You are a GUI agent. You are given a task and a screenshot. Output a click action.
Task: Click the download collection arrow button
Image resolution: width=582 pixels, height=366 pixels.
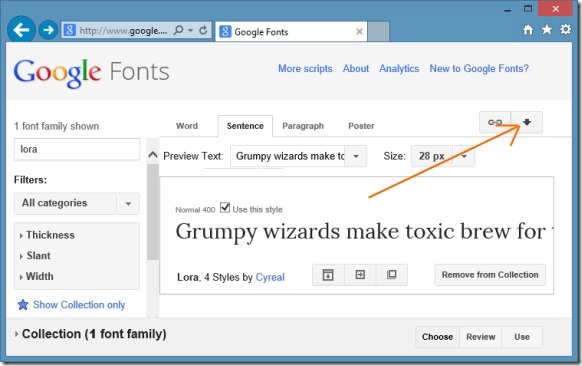pos(527,122)
